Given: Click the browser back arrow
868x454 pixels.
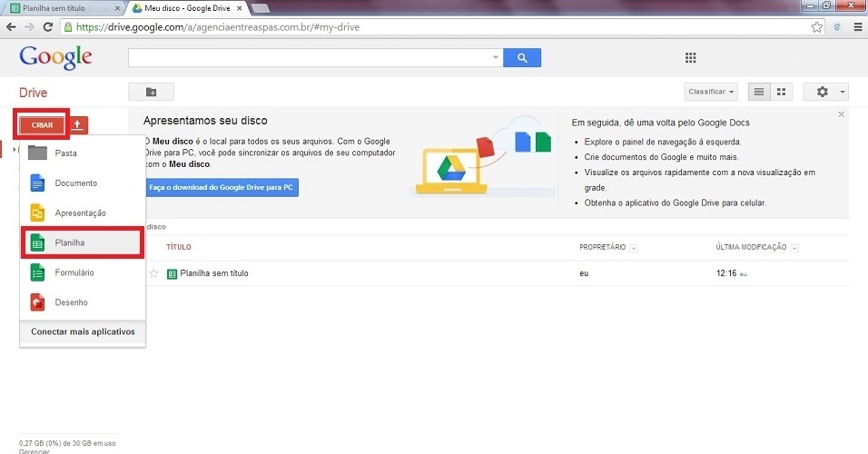Looking at the screenshot, I should [x=11, y=26].
